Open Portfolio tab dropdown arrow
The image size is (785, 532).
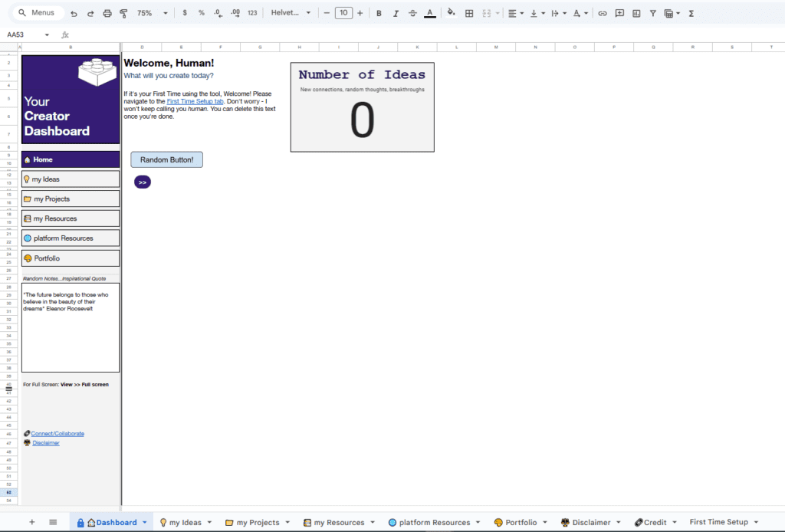(545, 523)
